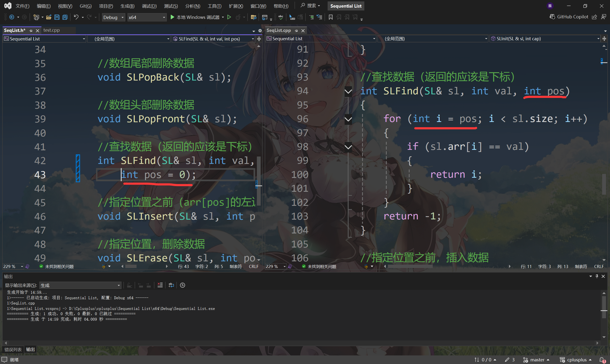Open the Debug configuration dropdown

[113, 17]
